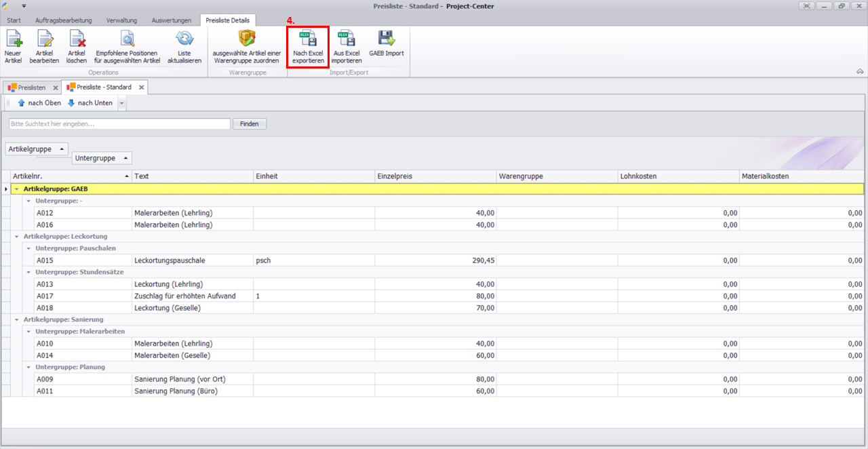This screenshot has width=868, height=449.
Task: Collapse the Artikelgruppe: Leckortung group
Action: 16,237
